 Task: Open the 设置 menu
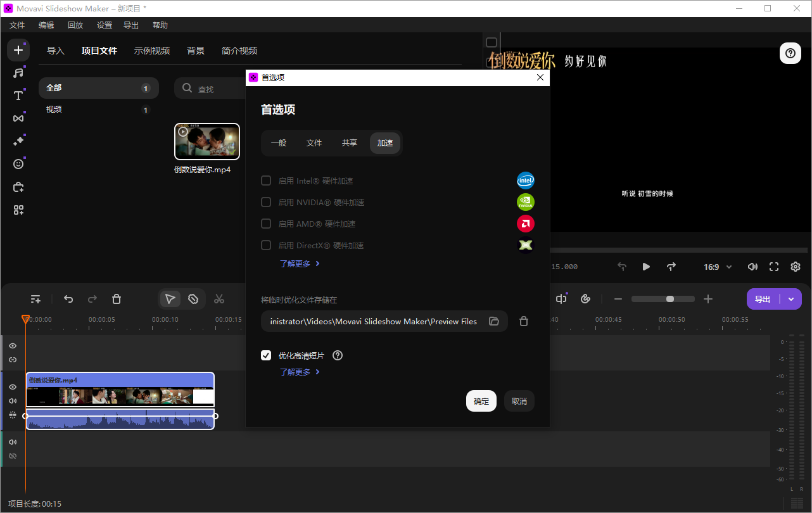click(105, 25)
